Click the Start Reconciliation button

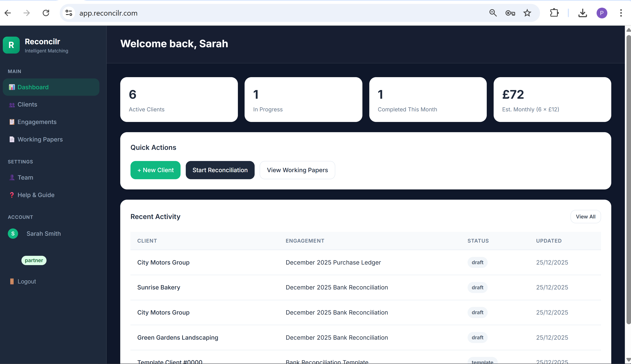[220, 170]
